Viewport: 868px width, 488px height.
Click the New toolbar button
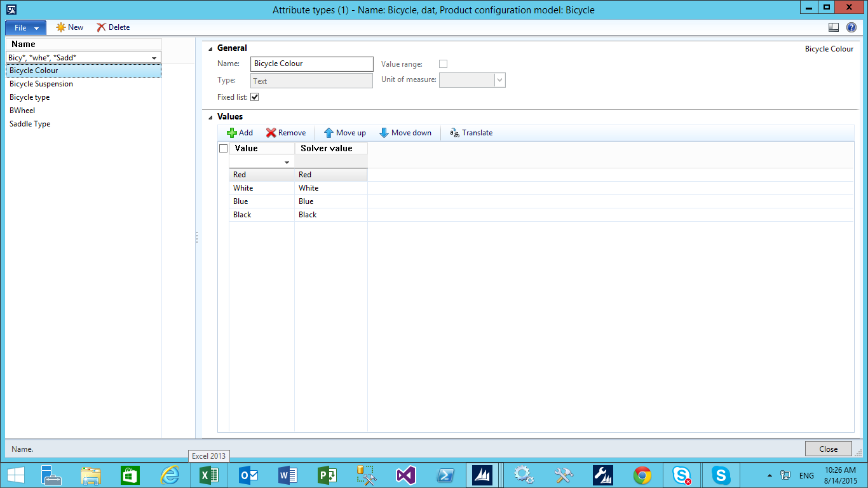(x=70, y=27)
